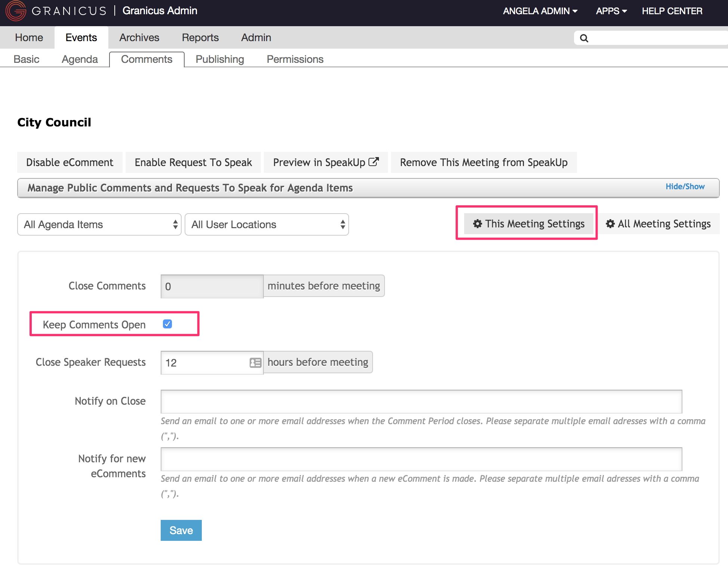
Task: Click the search magnifier icon
Action: point(584,37)
